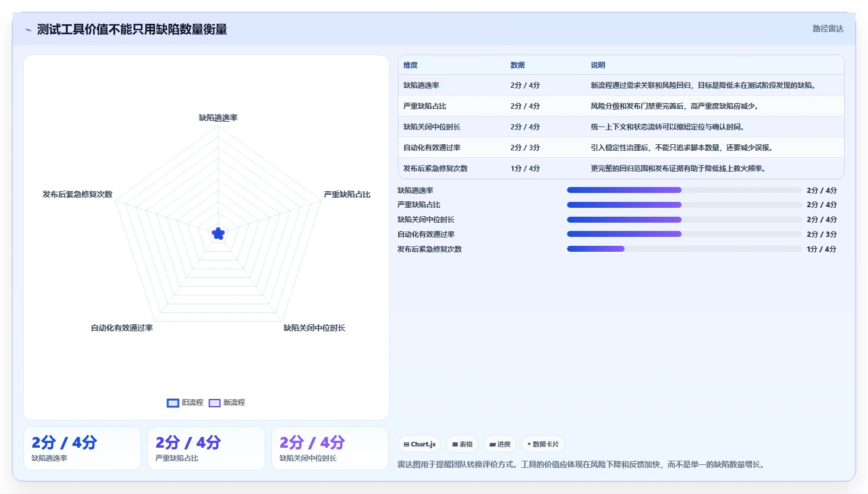Click the page title 测试工具价值不能只用缺陷数量衡量

pos(132,29)
